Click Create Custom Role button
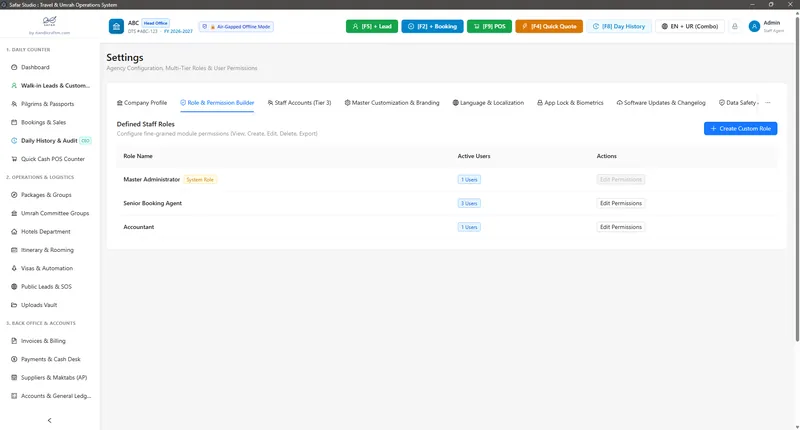Screen dimensions: 800x430 coord(740,129)
